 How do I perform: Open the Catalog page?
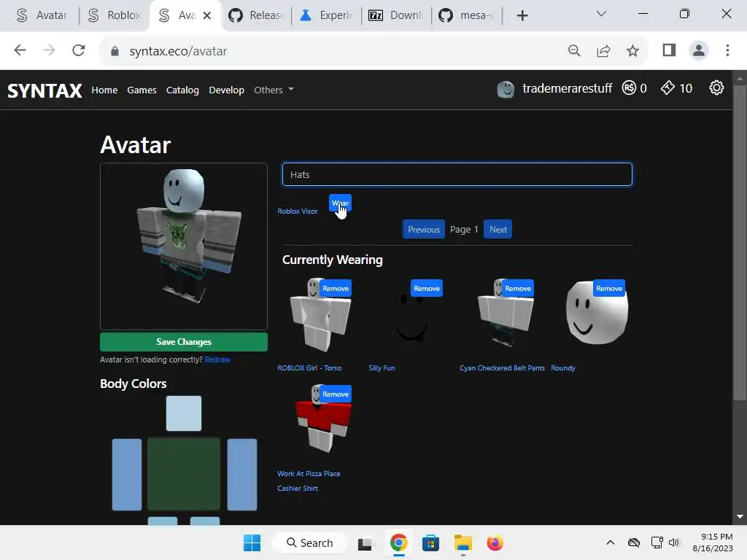pos(182,90)
